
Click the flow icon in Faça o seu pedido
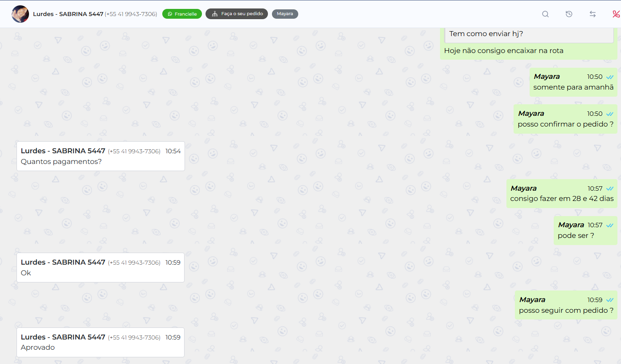215,14
